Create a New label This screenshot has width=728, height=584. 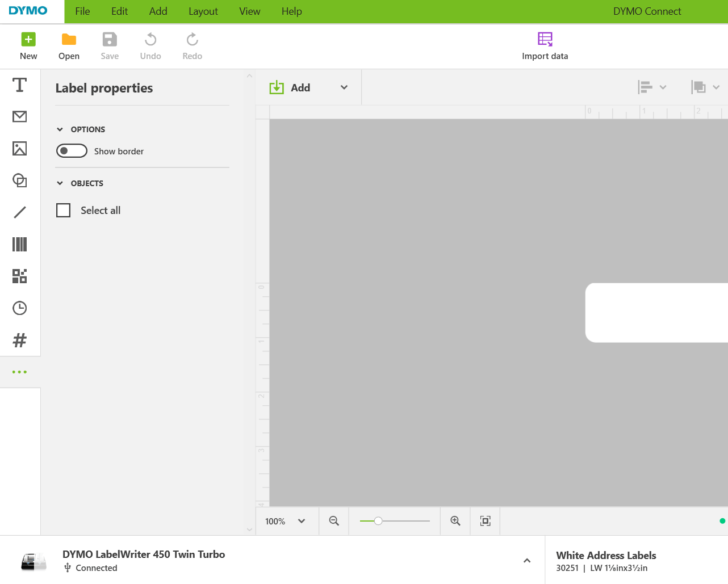28,45
